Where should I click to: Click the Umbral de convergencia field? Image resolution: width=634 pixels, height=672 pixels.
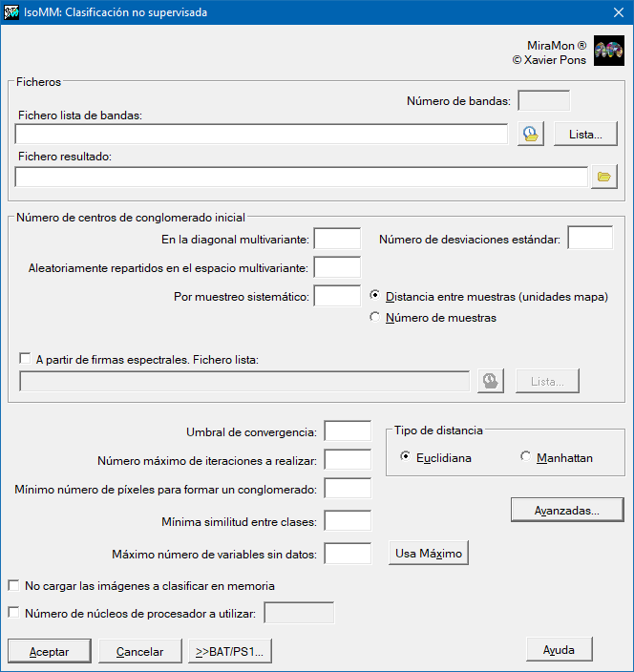point(348,431)
